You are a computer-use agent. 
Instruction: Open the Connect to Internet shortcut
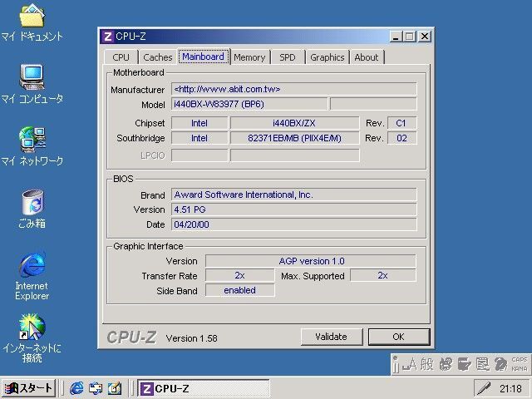[32, 327]
